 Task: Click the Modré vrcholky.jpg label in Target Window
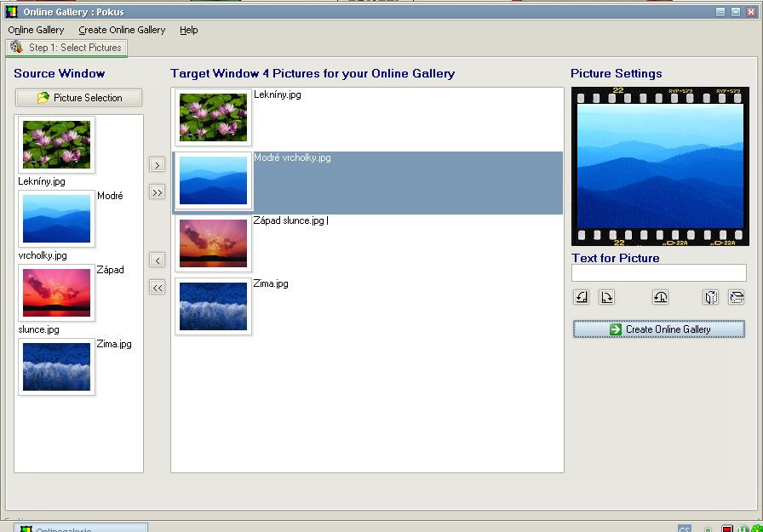[292, 157]
